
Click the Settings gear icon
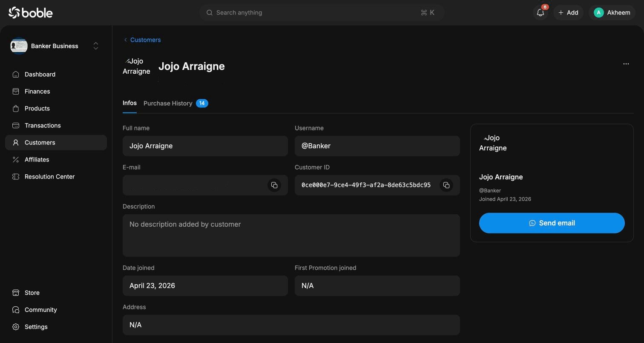(x=16, y=327)
